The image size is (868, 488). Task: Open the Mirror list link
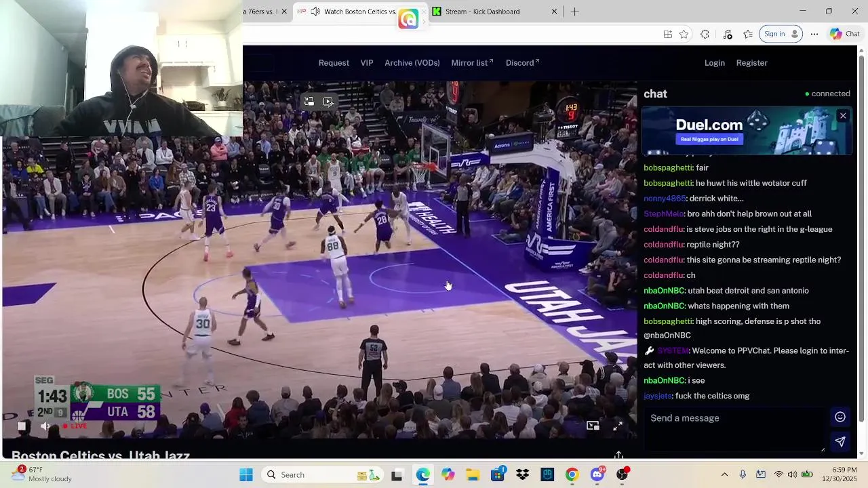pos(472,63)
